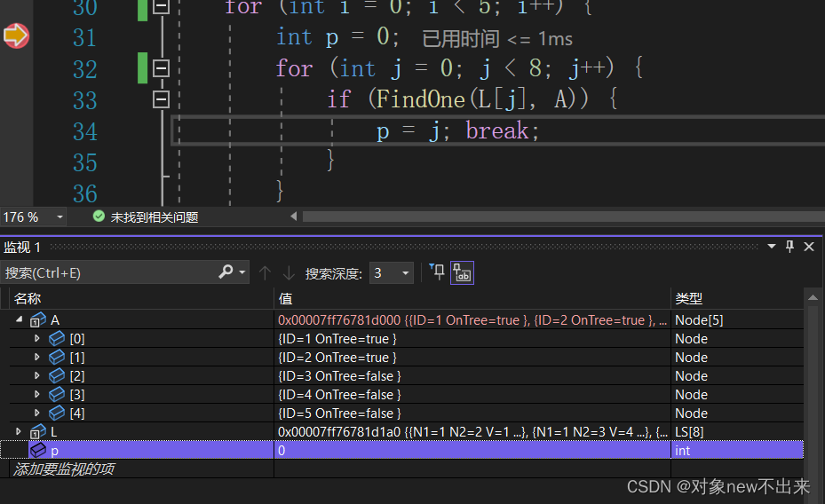Expand the [0] element row
The image size is (825, 504).
point(36,338)
